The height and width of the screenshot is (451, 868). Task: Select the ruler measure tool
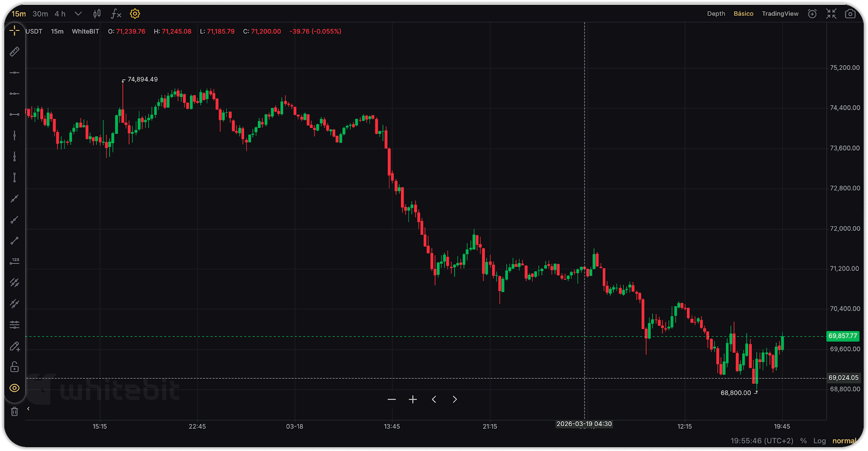[x=15, y=51]
